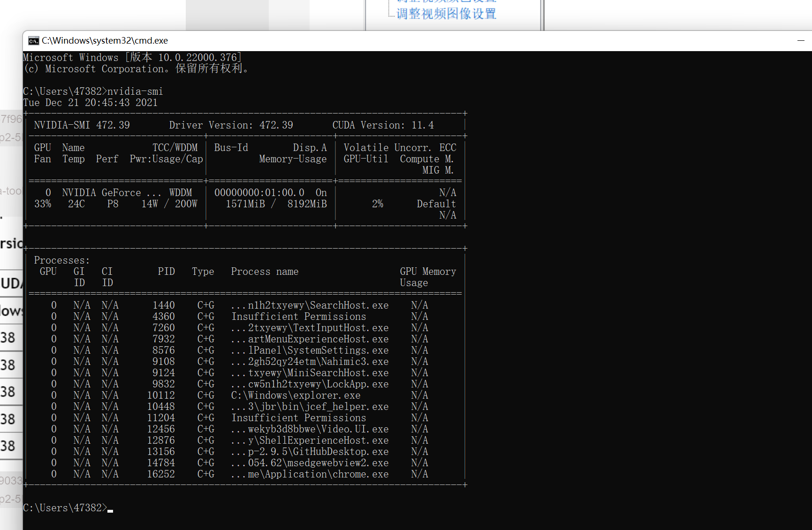Click the Type column header
The height and width of the screenshot is (530, 812).
coord(203,272)
